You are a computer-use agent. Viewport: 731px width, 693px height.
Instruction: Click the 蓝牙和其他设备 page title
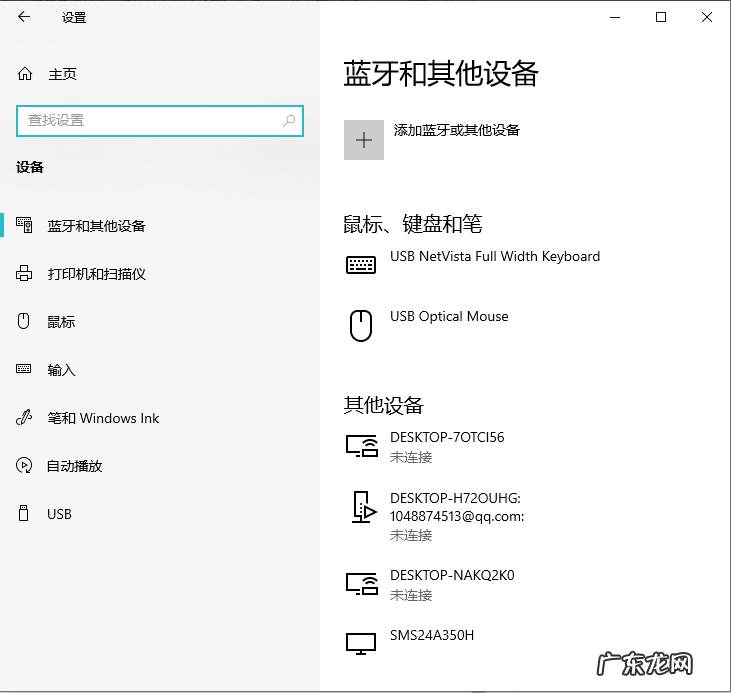(441, 74)
